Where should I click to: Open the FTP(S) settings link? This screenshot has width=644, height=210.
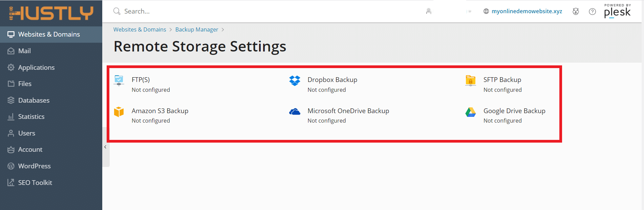point(141,80)
